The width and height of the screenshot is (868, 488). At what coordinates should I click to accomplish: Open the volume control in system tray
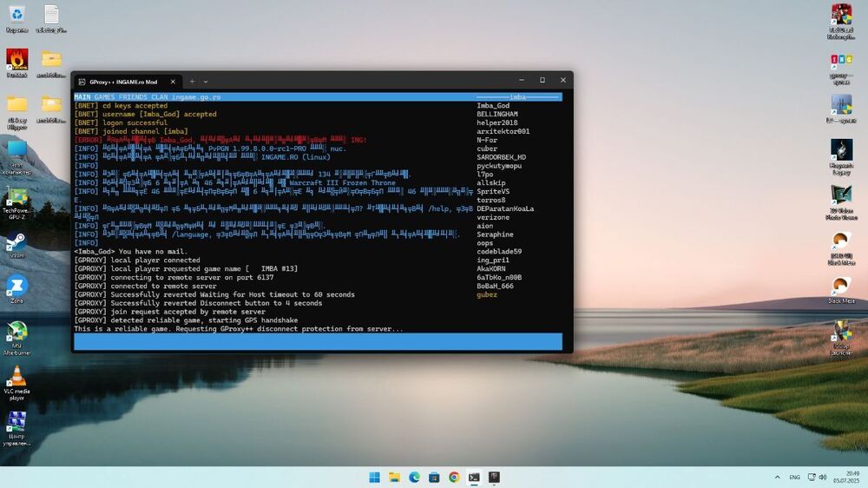pyautogui.click(x=824, y=478)
